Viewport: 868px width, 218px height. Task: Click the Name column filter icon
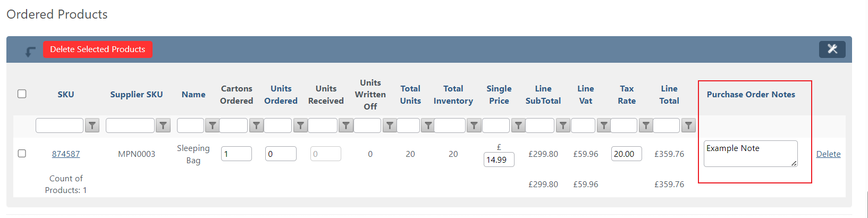(x=212, y=125)
